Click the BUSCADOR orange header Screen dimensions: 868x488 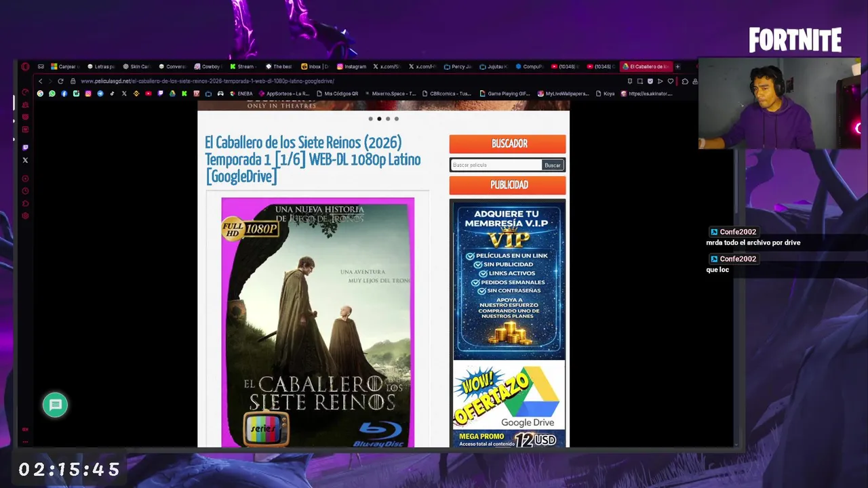click(507, 144)
